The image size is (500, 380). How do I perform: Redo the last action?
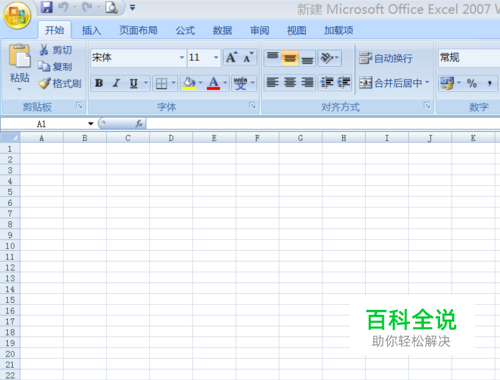tap(87, 7)
